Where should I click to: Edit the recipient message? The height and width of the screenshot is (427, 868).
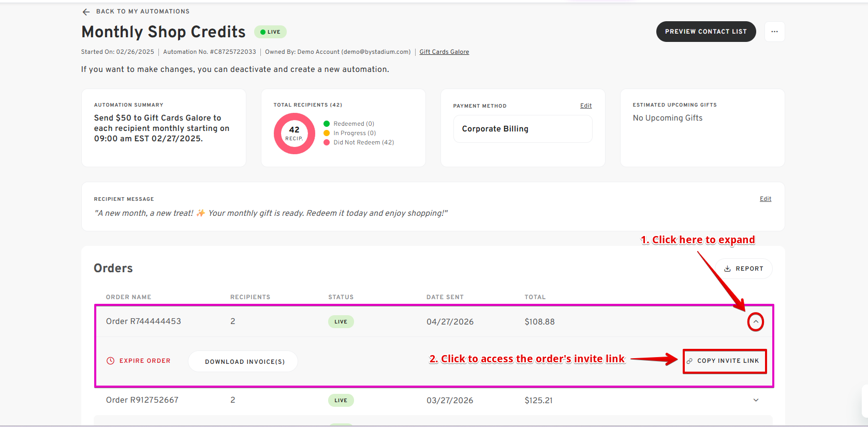point(766,199)
